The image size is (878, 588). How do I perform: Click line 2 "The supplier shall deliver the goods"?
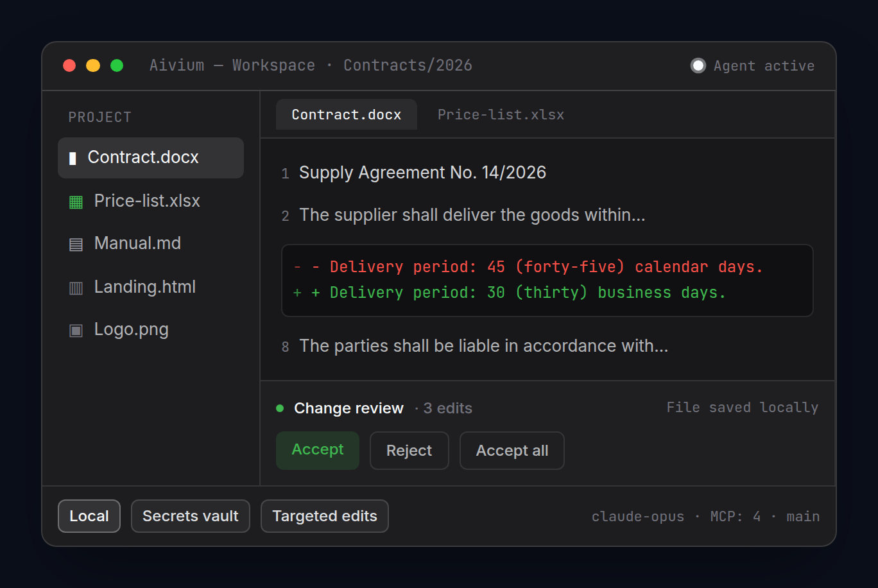tap(472, 215)
